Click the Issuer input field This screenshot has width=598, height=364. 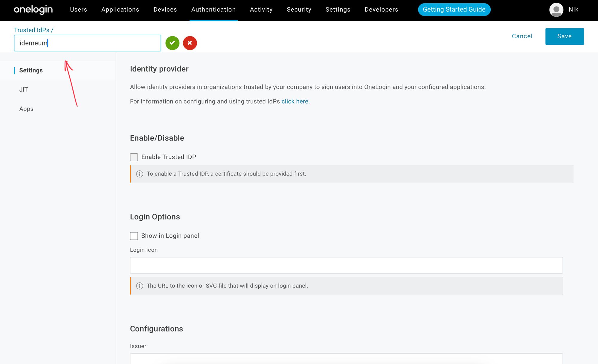click(346, 359)
